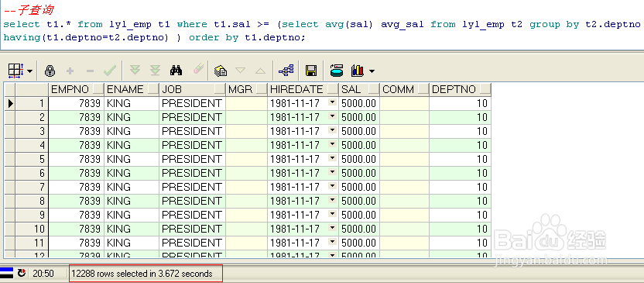Viewport: 644px width, 283px height.
Task: Click the clear record eraser icon
Action: 197,70
